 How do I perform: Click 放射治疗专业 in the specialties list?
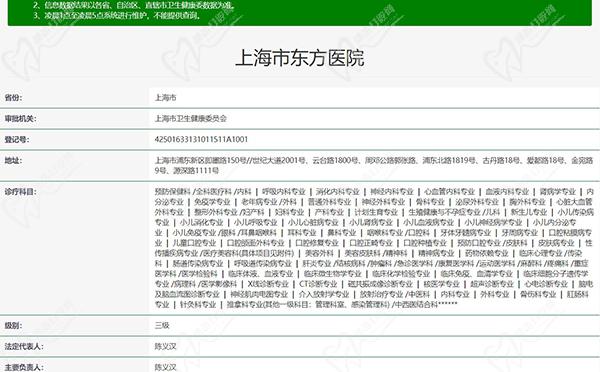(382, 295)
